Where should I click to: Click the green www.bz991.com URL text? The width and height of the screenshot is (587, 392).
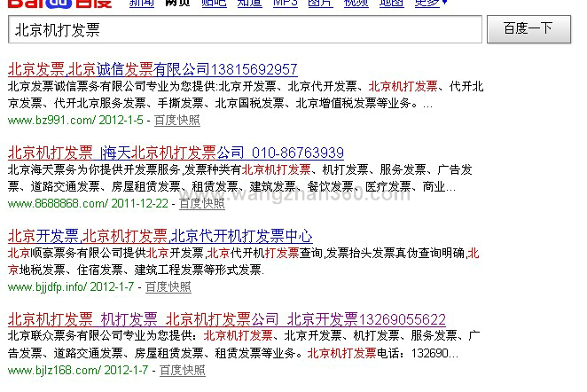(x=51, y=120)
